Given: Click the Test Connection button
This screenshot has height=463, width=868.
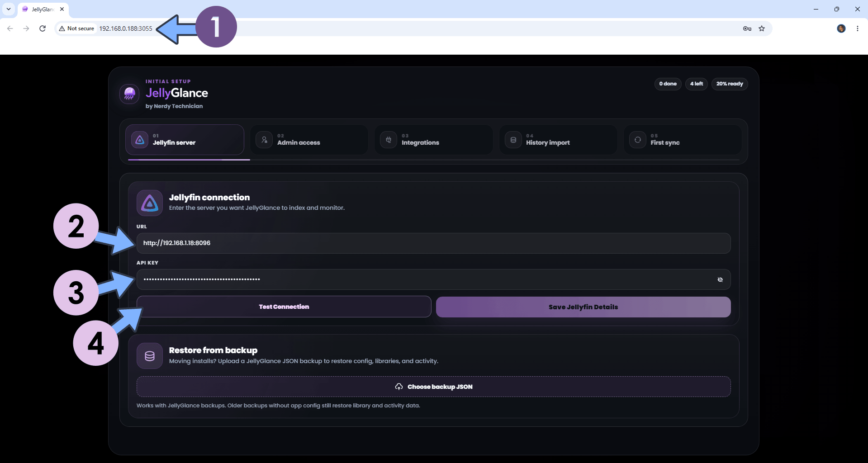Looking at the screenshot, I should click(284, 307).
